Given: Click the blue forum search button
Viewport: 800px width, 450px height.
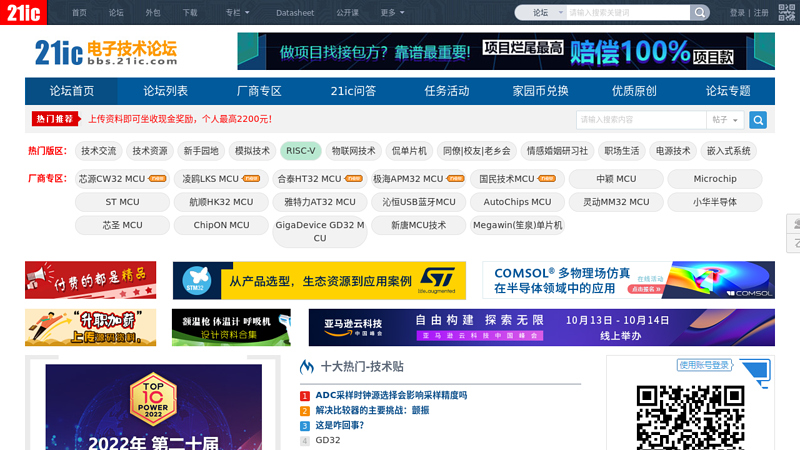Looking at the screenshot, I should [x=758, y=120].
